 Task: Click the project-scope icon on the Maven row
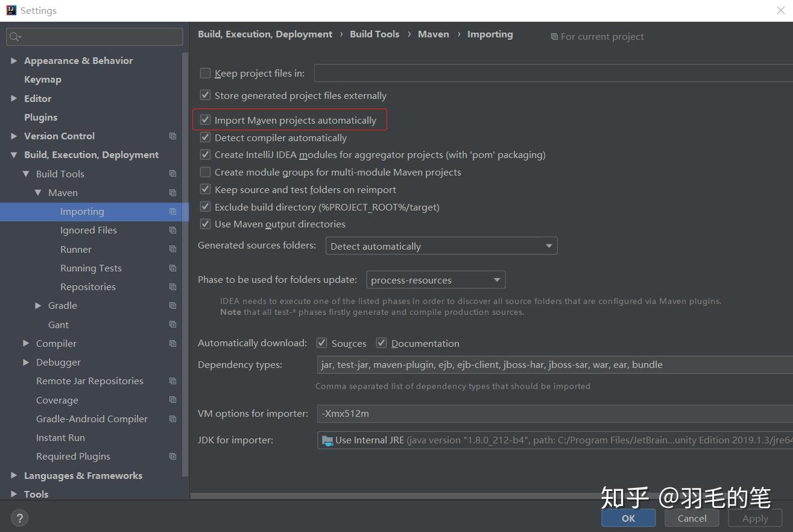click(x=173, y=193)
